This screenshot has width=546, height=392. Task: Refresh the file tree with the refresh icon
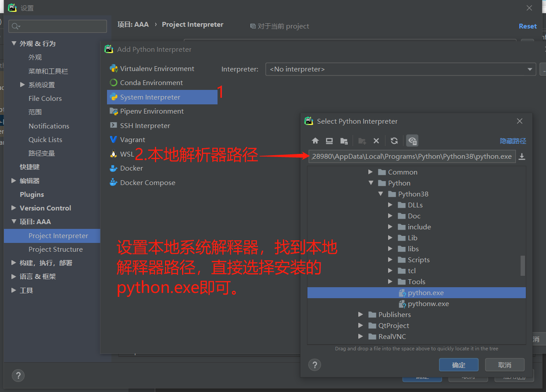394,140
